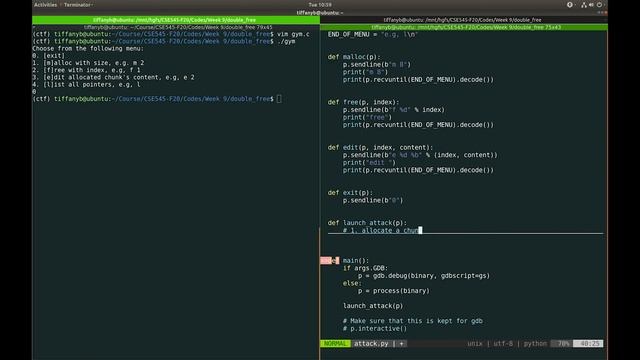
Task: Click the 40:25 cursor position indicator
Action: pyautogui.click(x=588, y=344)
